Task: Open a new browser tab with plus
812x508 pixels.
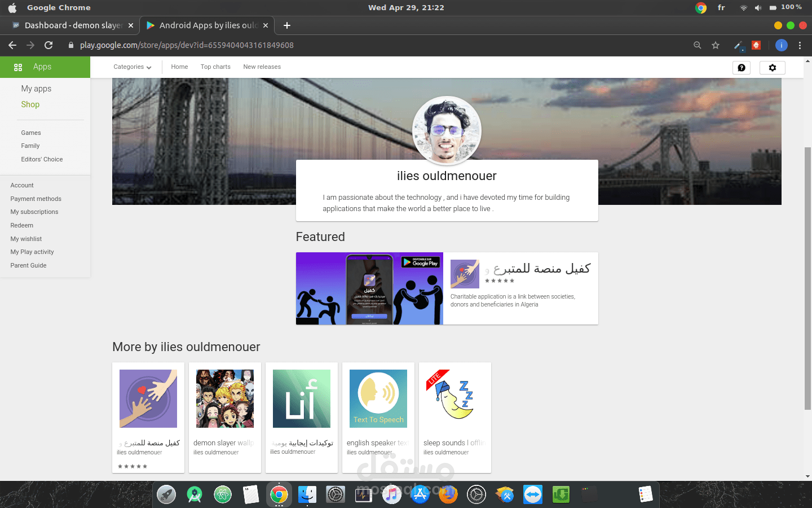Action: pos(287,25)
